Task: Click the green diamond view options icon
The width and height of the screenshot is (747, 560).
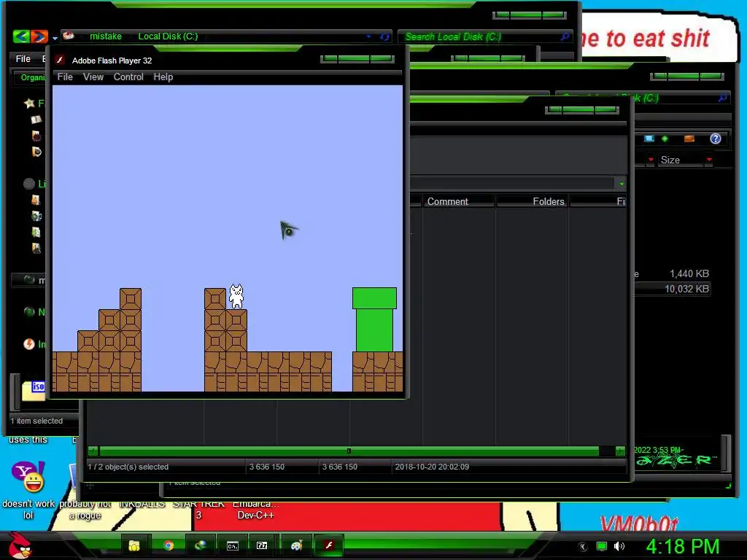Action: (665, 139)
